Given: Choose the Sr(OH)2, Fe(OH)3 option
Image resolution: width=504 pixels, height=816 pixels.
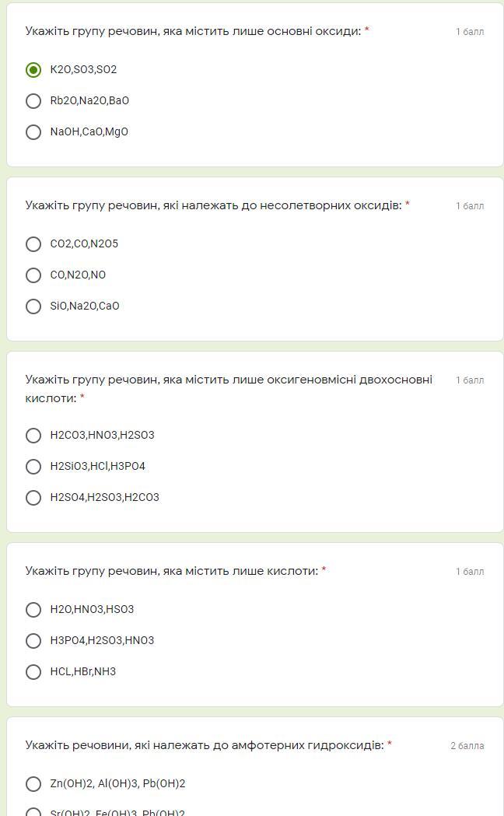Looking at the screenshot, I should tap(33, 812).
